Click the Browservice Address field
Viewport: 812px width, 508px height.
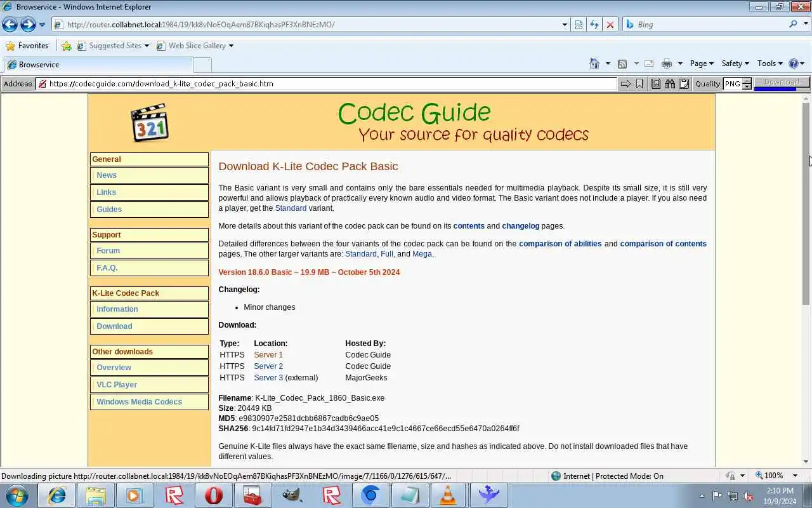pyautogui.click(x=325, y=84)
